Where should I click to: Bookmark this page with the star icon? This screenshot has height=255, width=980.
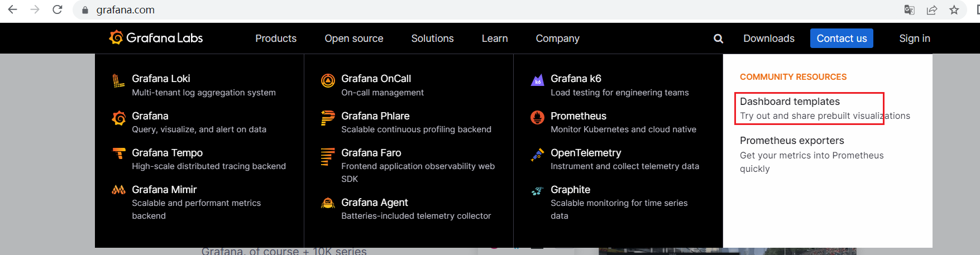tap(954, 10)
